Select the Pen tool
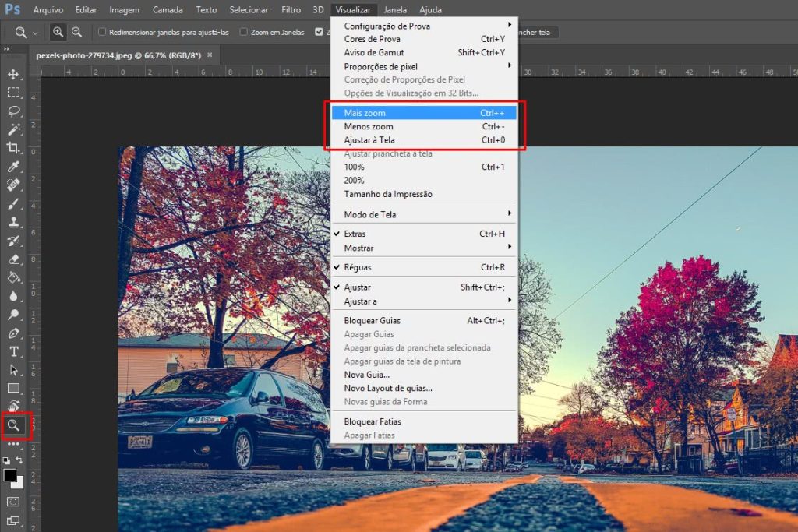Viewport: 798px width, 532px height. 14,333
